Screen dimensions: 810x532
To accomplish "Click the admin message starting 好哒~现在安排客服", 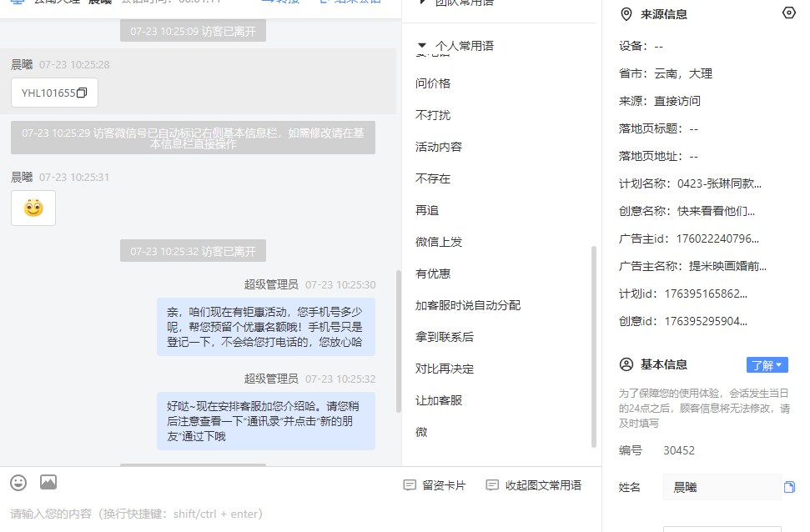I will (x=266, y=421).
